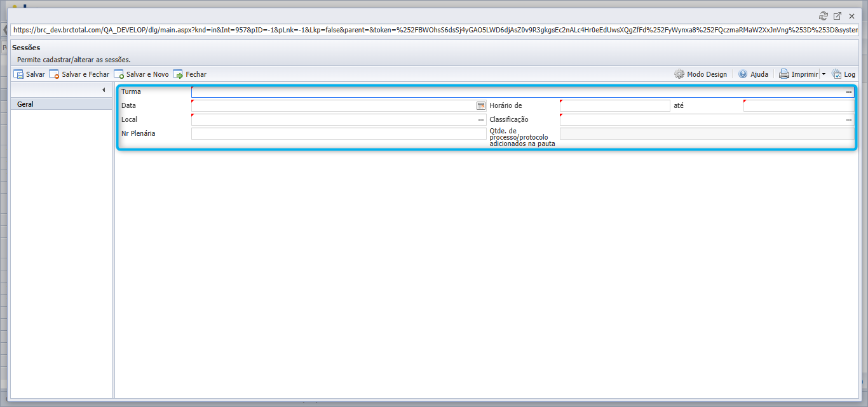The width and height of the screenshot is (868, 407).
Task: Close the form using Fechar
Action: pos(189,74)
